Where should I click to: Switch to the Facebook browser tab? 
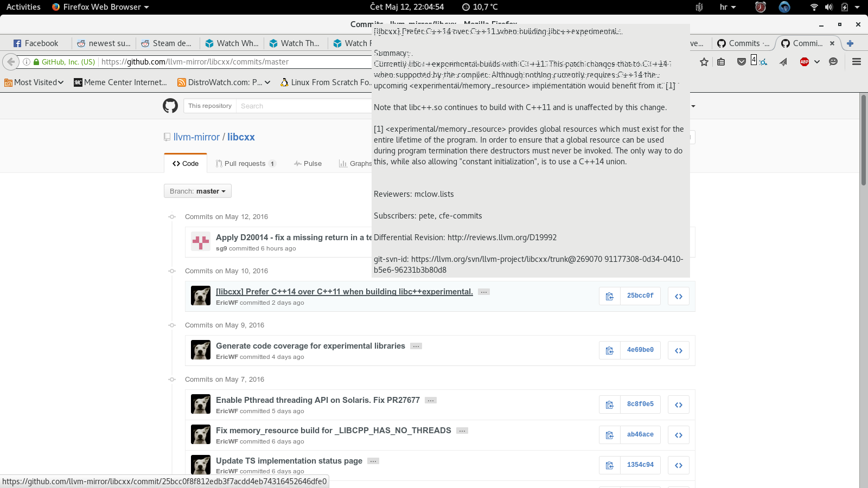click(36, 43)
